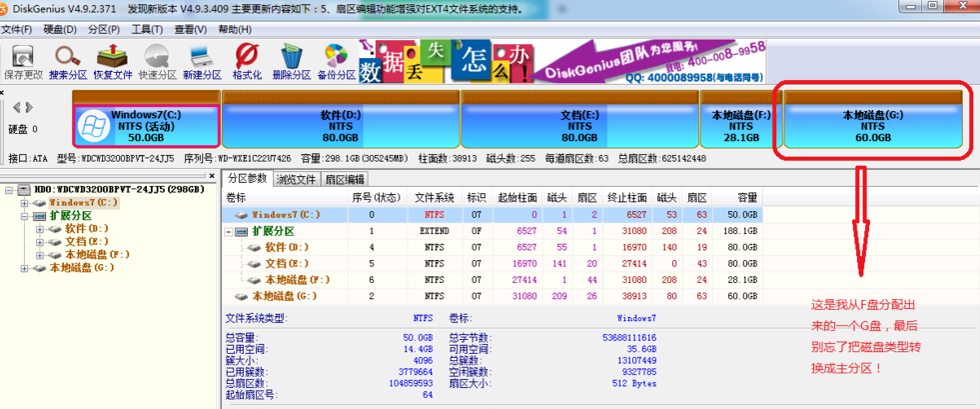980x409 pixels.
Task: Click the 序号(状态) column header
Action: tap(377, 198)
